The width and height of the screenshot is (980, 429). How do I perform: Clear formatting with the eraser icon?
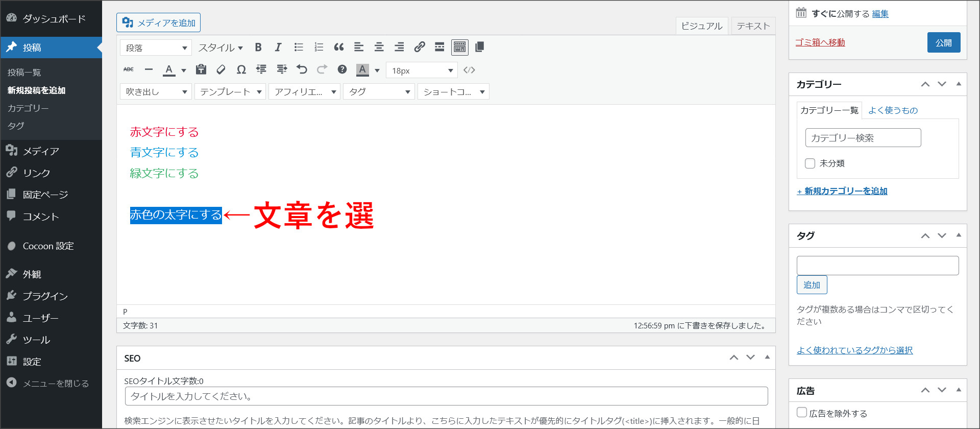coord(221,70)
